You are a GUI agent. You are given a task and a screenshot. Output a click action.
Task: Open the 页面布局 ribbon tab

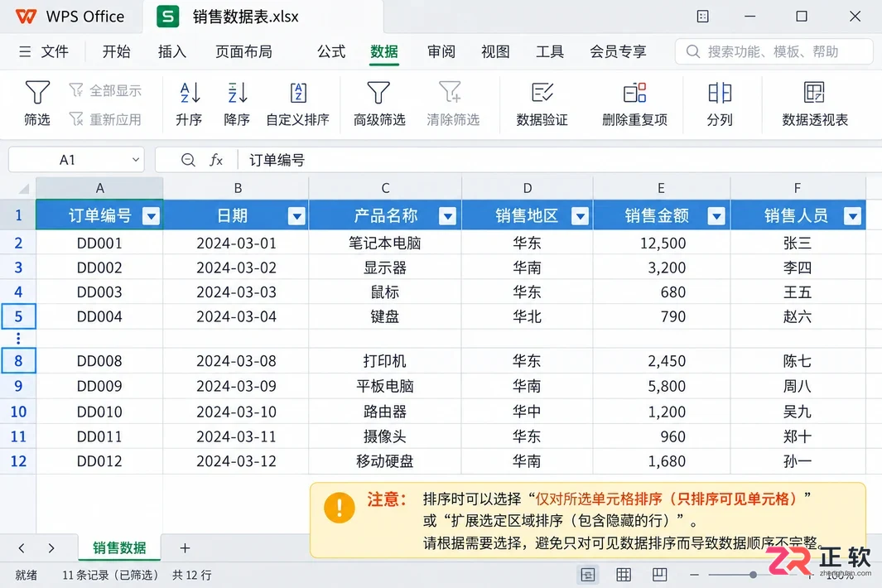click(x=243, y=52)
